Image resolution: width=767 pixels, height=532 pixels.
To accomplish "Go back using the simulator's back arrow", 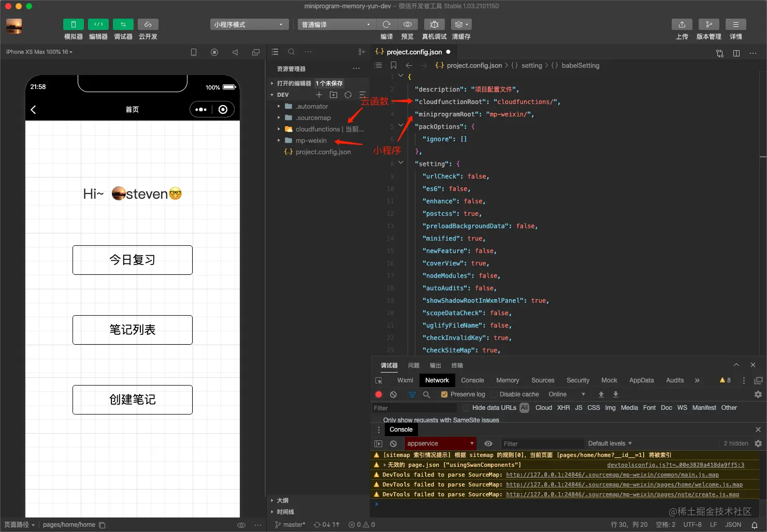I will pos(34,110).
